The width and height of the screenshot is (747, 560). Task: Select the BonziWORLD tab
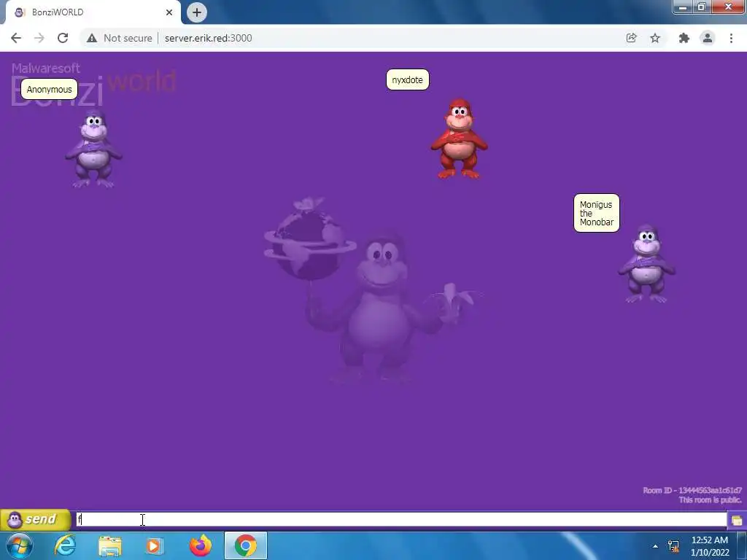tap(93, 12)
